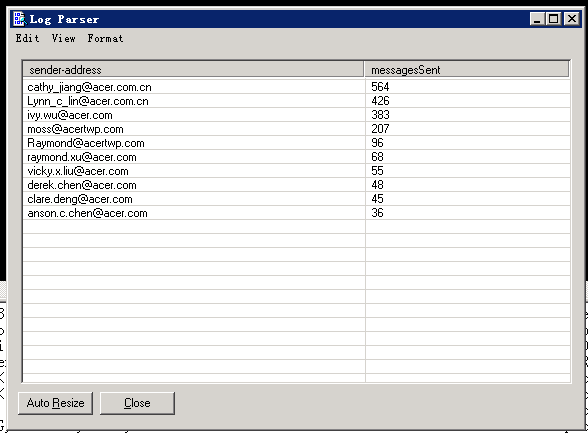Click the Log Parser title bar icon

click(x=20, y=19)
